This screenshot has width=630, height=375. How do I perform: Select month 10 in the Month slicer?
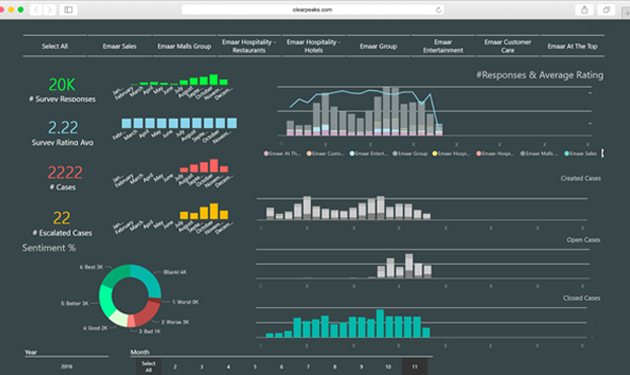tap(388, 367)
